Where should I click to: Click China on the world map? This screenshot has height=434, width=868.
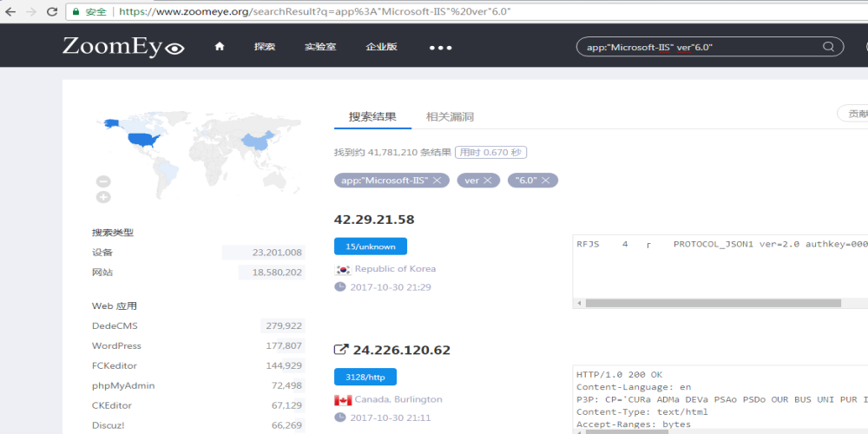[256, 140]
